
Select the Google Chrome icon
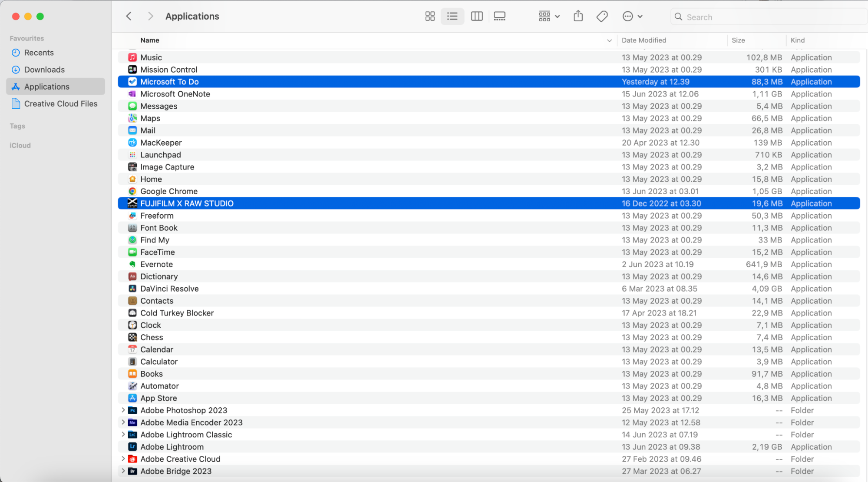(x=132, y=191)
